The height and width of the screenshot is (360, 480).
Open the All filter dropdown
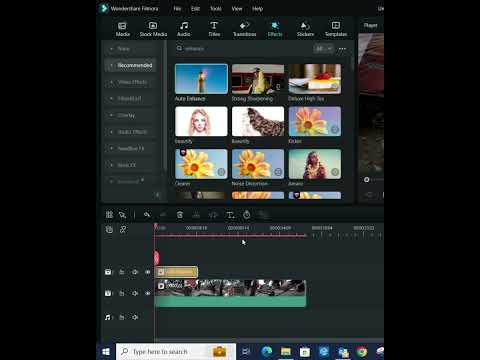coord(323,49)
